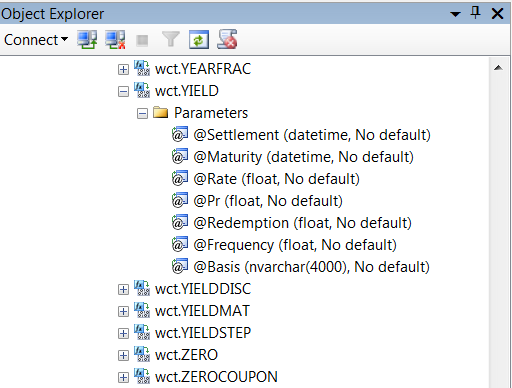Click the Disconnect server icon

(x=115, y=40)
